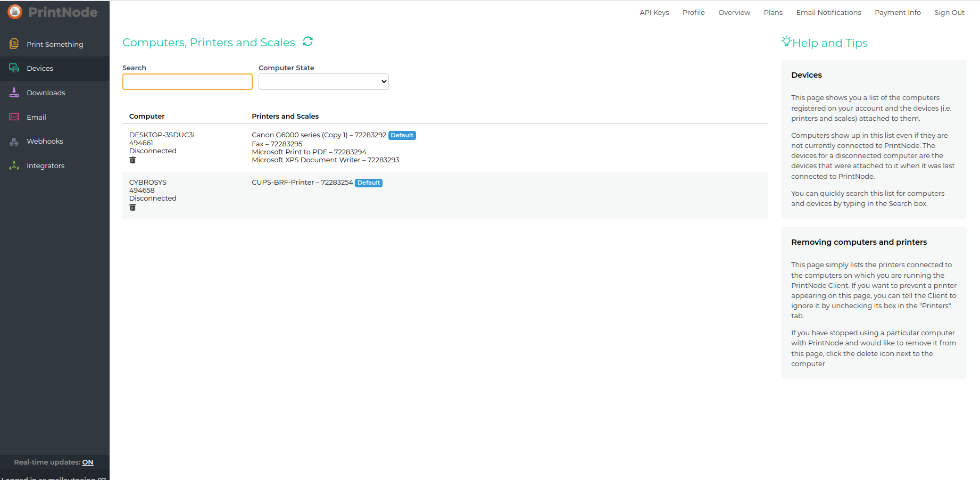View Plans in top navigation
The width and height of the screenshot is (980, 480).
tap(773, 12)
